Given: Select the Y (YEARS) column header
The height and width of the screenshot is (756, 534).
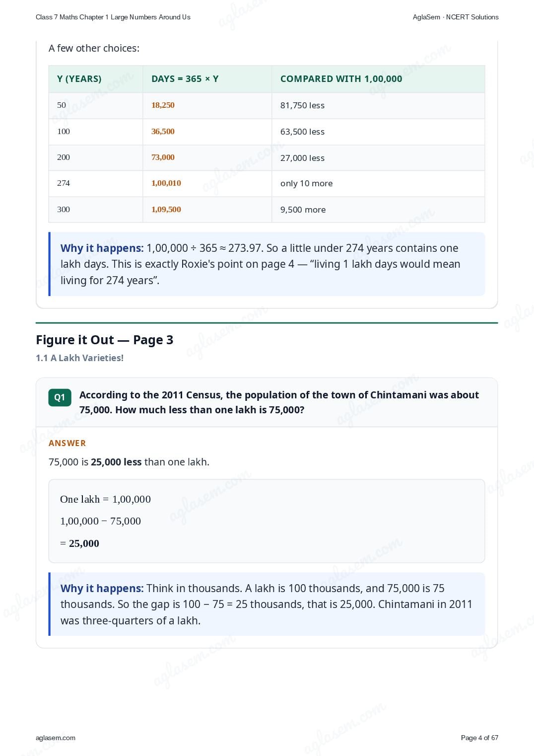Looking at the screenshot, I should [79, 78].
